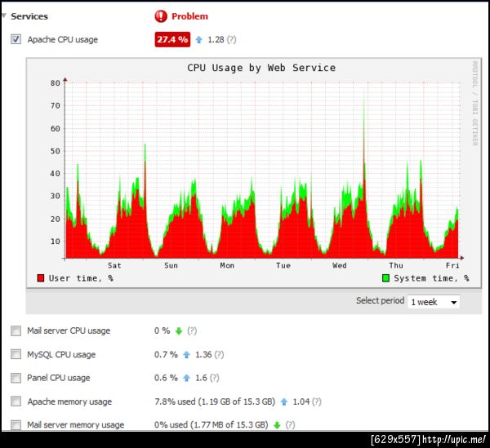Tick the Apache memory usage checkbox
Screen dimensions: 490x448
pos(16,401)
